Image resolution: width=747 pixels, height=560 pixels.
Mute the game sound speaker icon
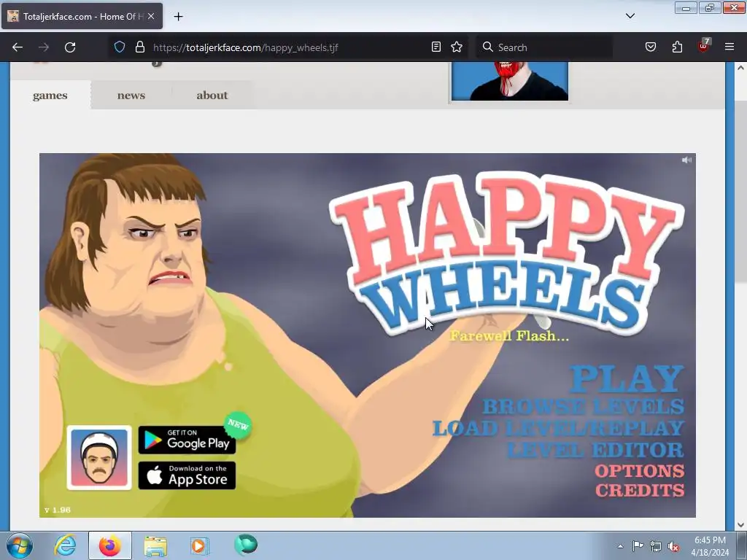point(686,160)
